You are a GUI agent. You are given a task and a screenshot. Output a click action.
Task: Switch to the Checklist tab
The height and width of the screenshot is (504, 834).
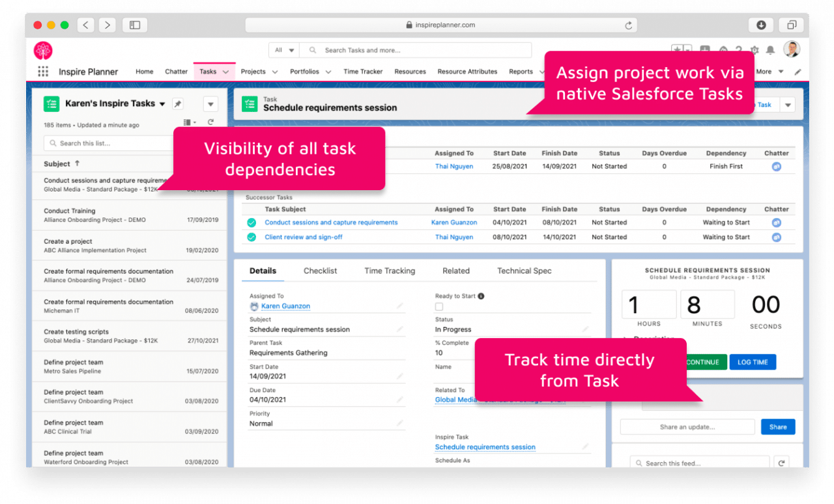pos(320,270)
